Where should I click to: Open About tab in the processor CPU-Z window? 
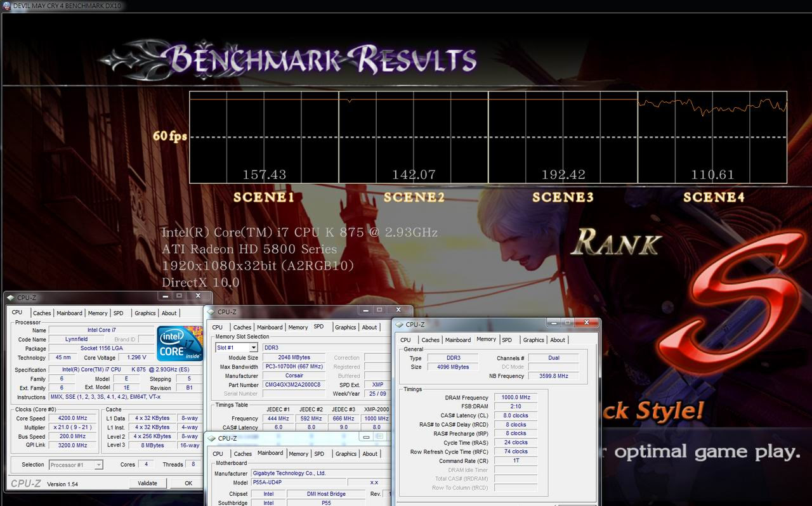pyautogui.click(x=169, y=313)
